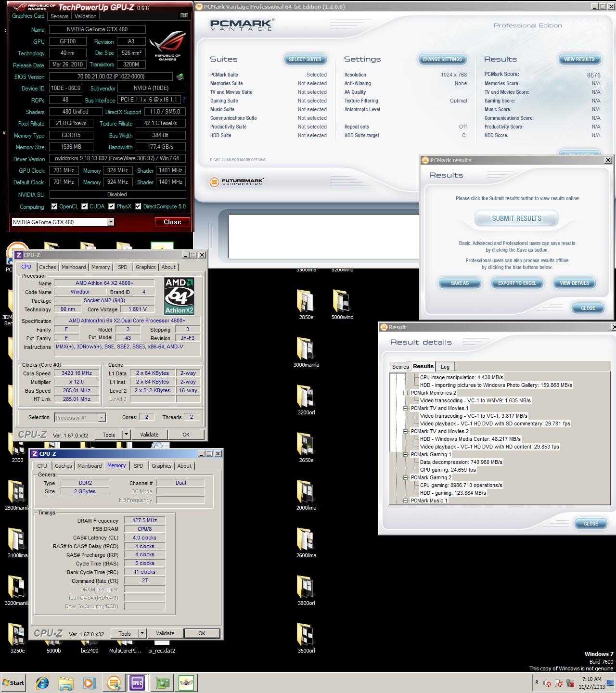Click the SAVE AS button

460,283
